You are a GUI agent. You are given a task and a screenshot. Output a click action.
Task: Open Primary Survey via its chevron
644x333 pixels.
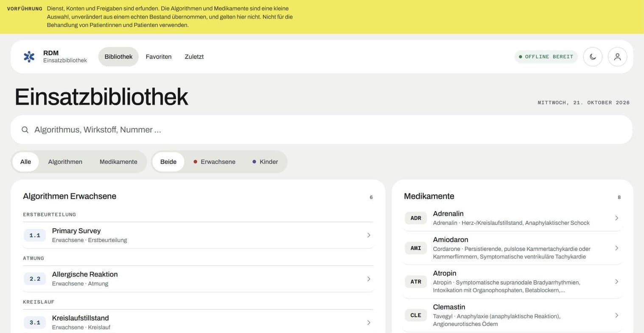tap(369, 235)
